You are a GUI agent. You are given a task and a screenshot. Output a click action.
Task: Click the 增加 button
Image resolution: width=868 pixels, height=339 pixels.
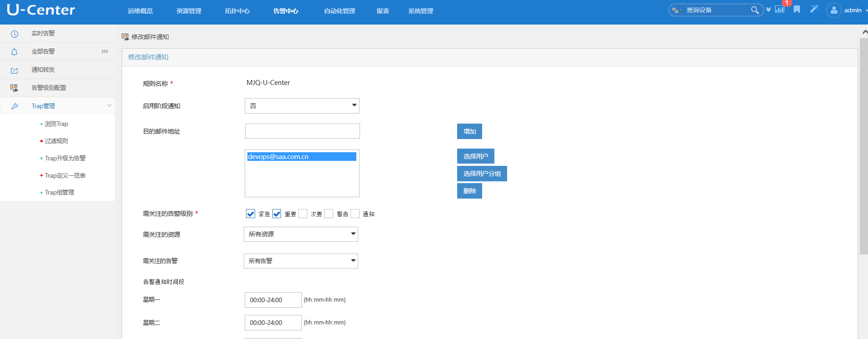click(469, 131)
